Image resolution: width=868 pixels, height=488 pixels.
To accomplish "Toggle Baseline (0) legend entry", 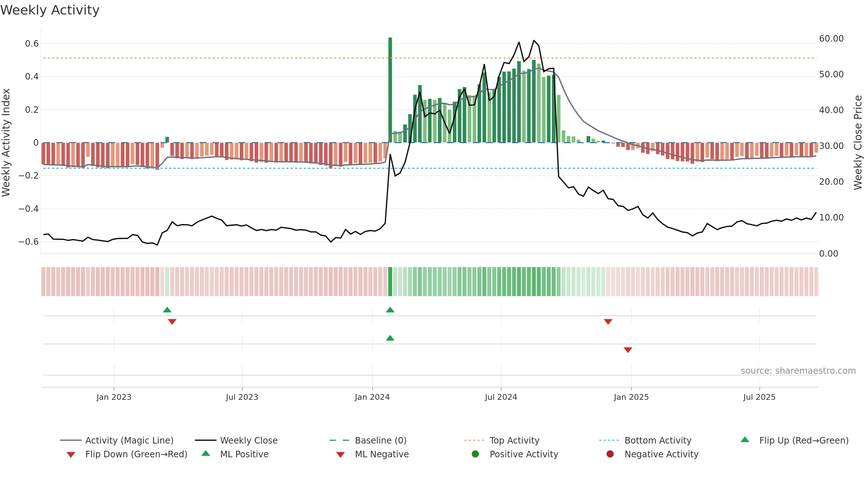I will coord(368,440).
